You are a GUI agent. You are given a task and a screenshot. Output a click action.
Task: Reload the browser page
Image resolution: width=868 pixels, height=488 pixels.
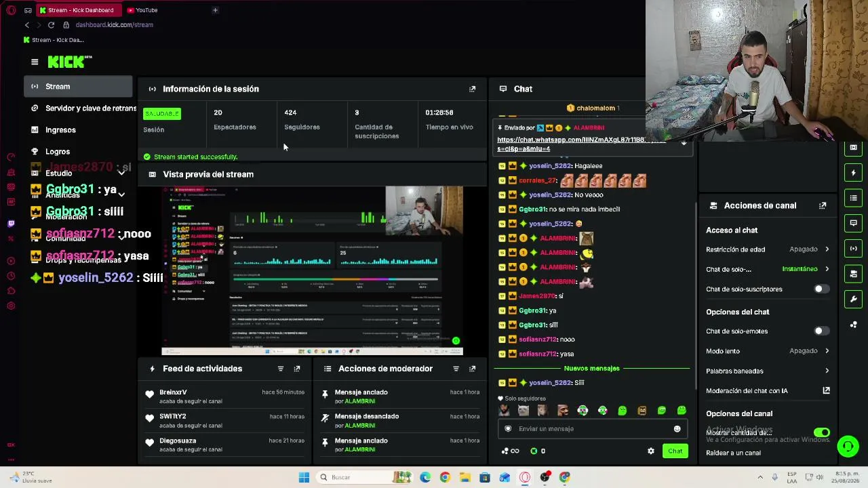click(51, 25)
